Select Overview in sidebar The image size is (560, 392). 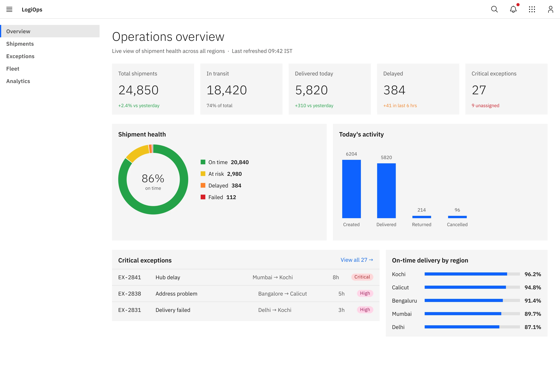[50, 31]
